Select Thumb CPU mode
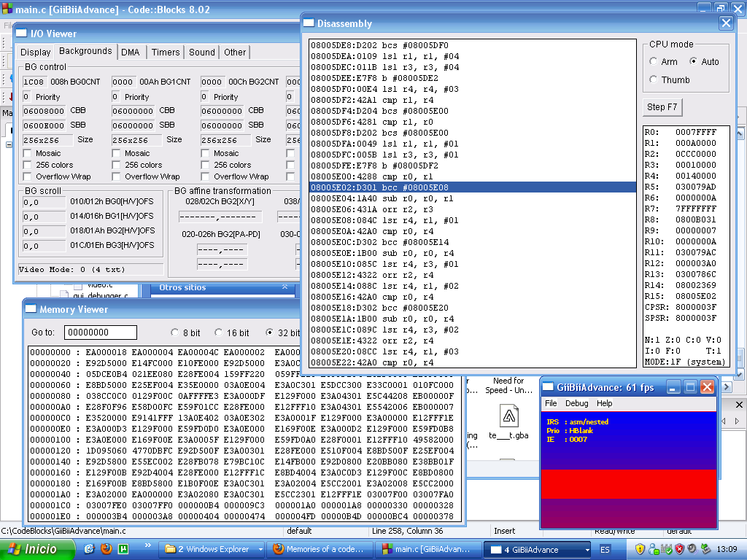Image resolution: width=747 pixels, height=560 pixels. pyautogui.click(x=654, y=80)
